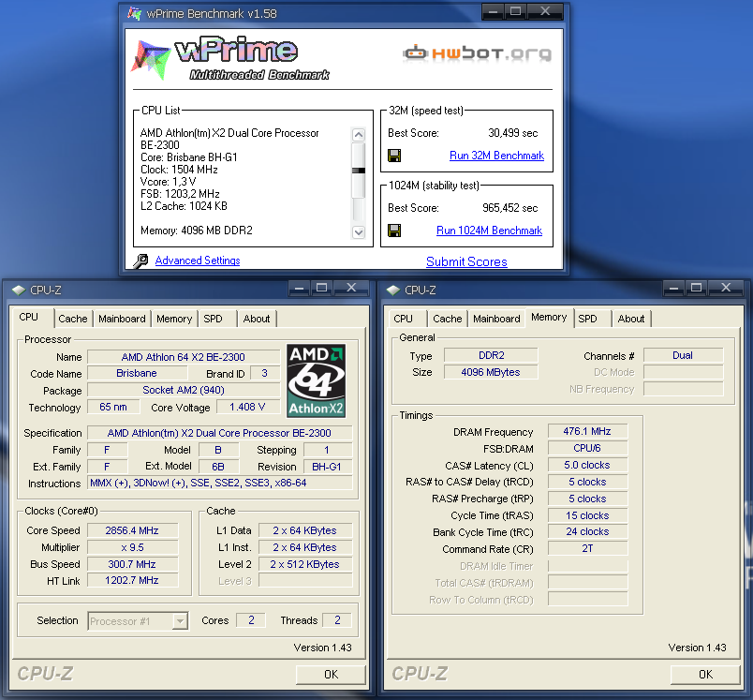The width and height of the screenshot is (753, 700).
Task: Click the CAS# Latency value 5.0 clocks
Action: click(587, 465)
